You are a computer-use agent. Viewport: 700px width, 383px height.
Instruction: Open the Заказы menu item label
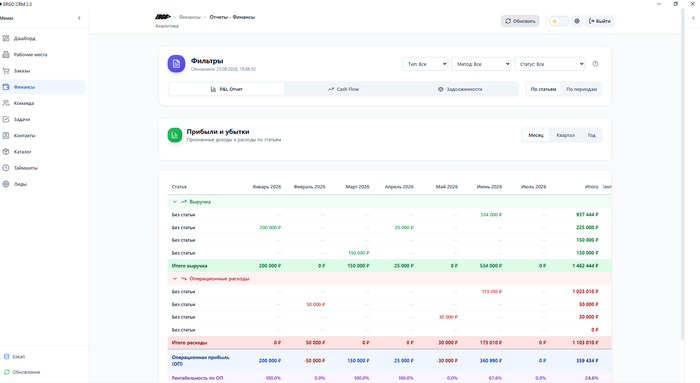tap(22, 71)
